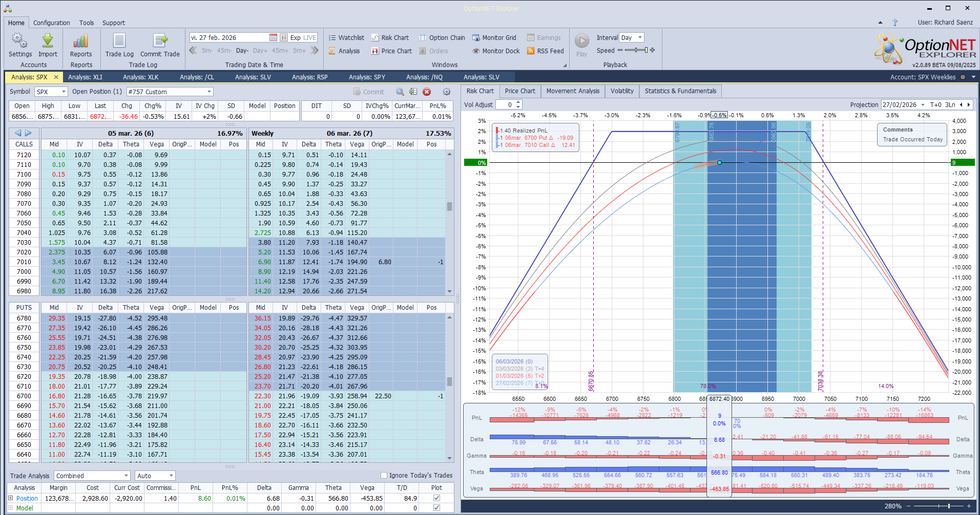Screen dimensions: 980x515
Task: Open the Risk Chart window
Action: coord(390,37)
